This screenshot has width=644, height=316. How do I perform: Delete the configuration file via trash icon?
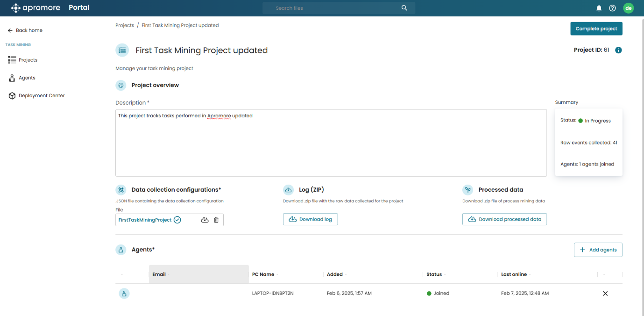[x=216, y=220]
